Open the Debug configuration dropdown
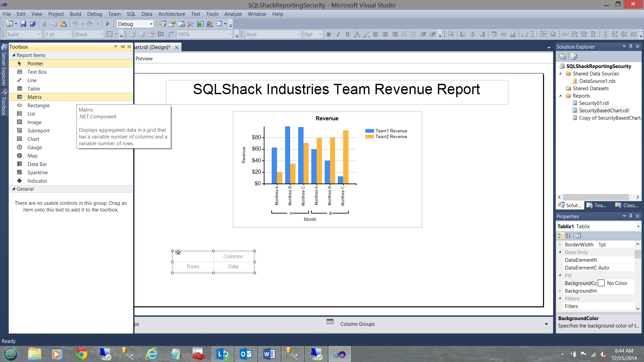The height and width of the screenshot is (362, 644). coord(151,24)
